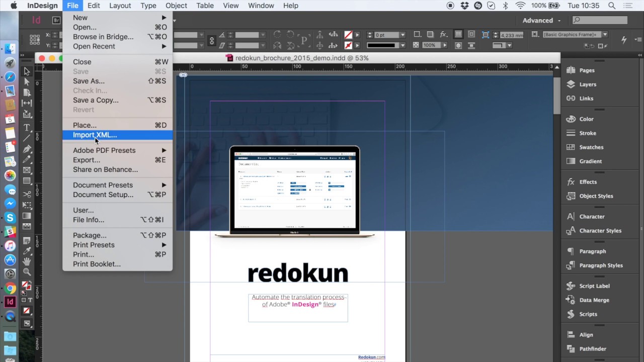Choose Import XML... from File menu
The image size is (644, 362).
118,135
